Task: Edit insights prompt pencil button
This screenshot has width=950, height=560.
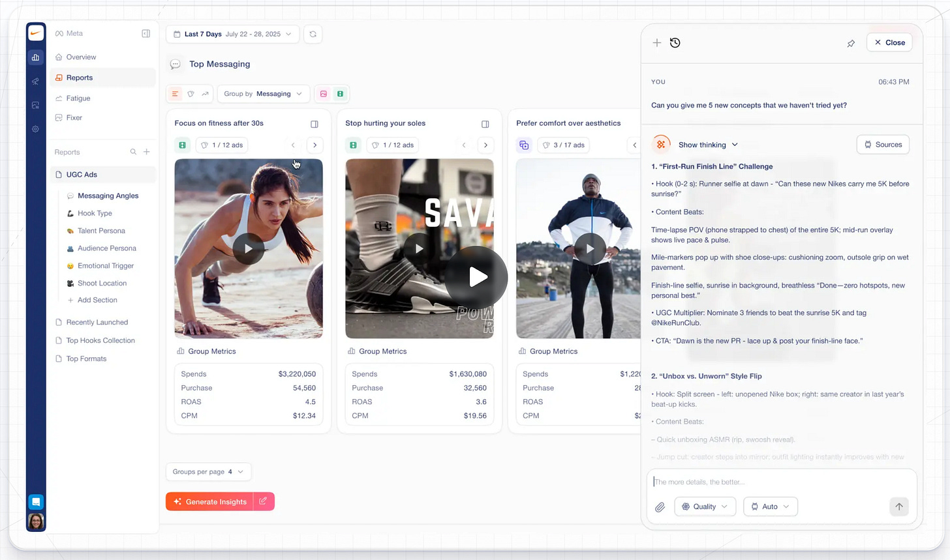Action: (264, 501)
